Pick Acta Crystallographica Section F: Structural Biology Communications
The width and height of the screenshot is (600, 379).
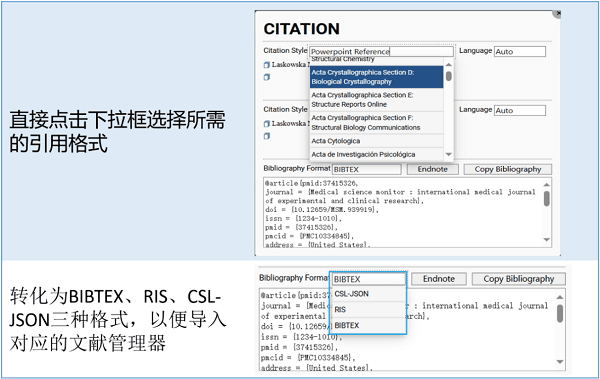pyautogui.click(x=377, y=123)
